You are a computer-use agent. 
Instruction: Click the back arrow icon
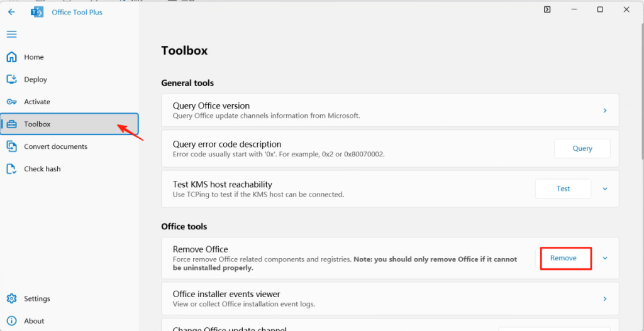pos(11,12)
